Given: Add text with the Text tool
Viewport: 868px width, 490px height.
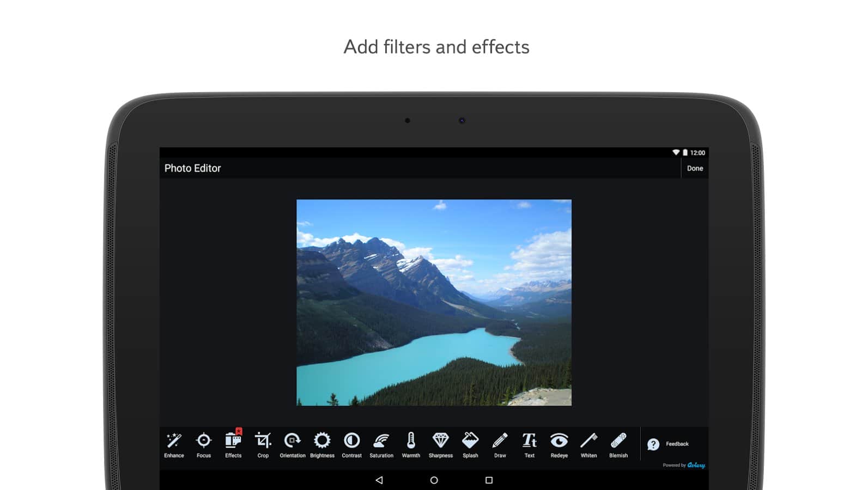Looking at the screenshot, I should [529, 444].
